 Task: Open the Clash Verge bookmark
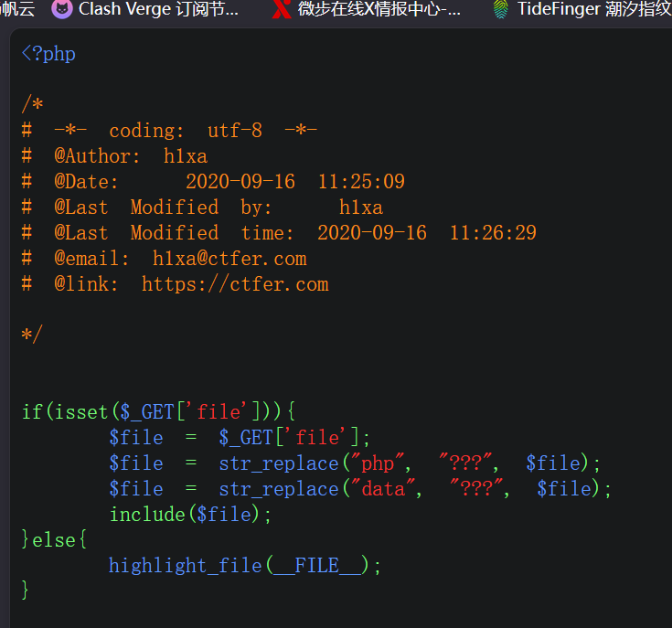(x=145, y=9)
